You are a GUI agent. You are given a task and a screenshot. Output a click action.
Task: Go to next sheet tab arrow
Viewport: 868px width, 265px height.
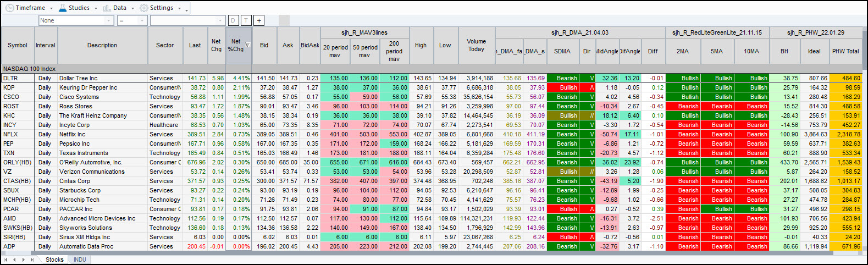(x=23, y=260)
